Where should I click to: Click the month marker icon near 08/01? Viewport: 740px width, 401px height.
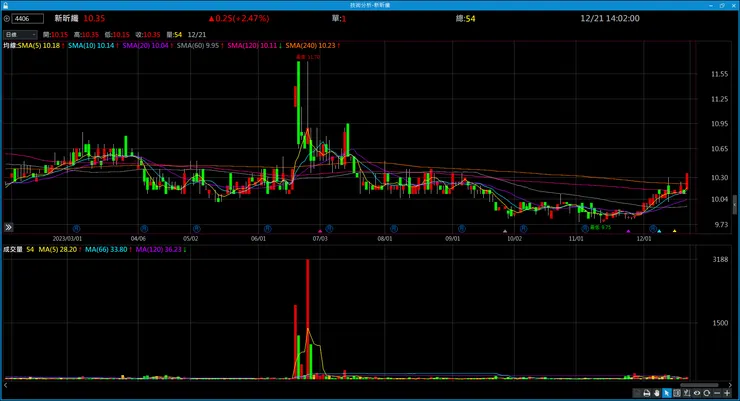click(394, 229)
